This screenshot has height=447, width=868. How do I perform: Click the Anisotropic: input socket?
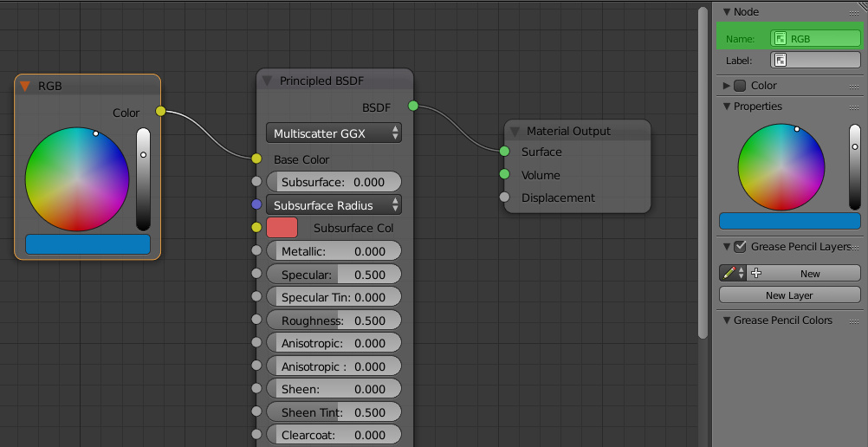(256, 342)
